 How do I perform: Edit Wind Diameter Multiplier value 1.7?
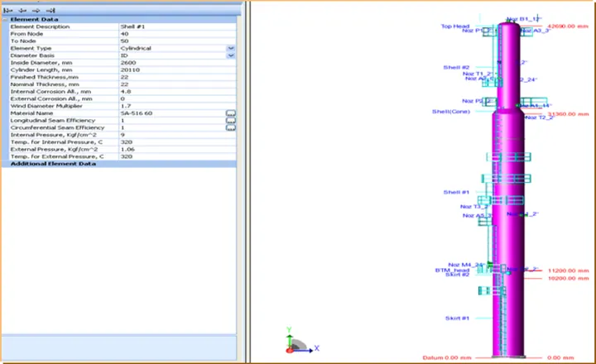point(177,106)
